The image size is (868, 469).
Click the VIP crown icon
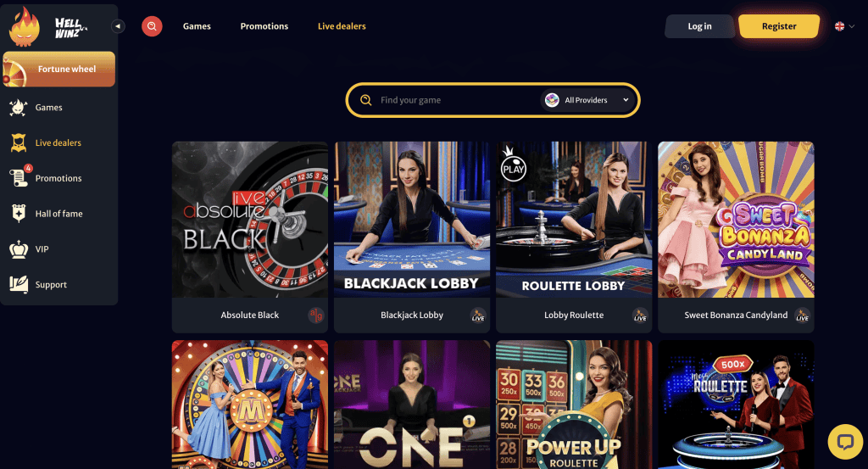pos(19,249)
